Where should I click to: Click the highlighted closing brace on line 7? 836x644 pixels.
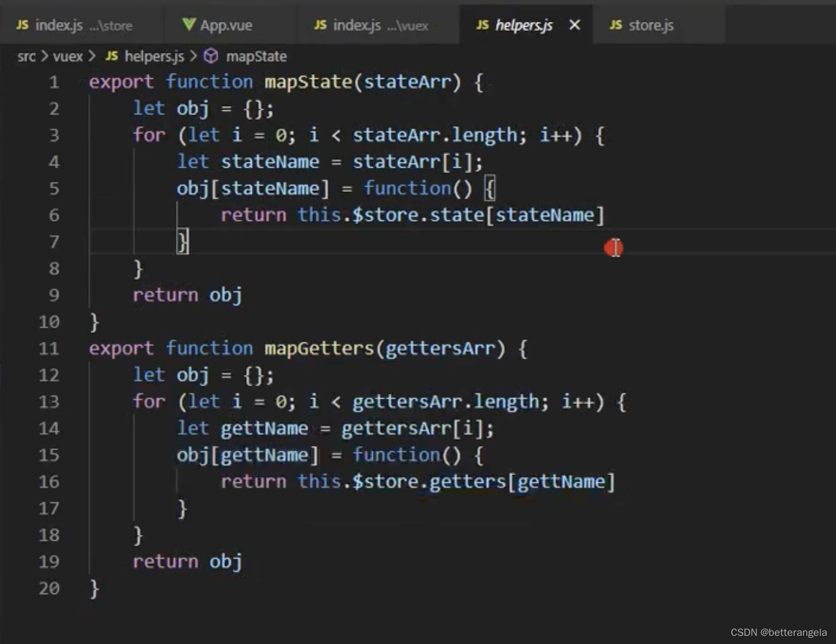click(182, 241)
